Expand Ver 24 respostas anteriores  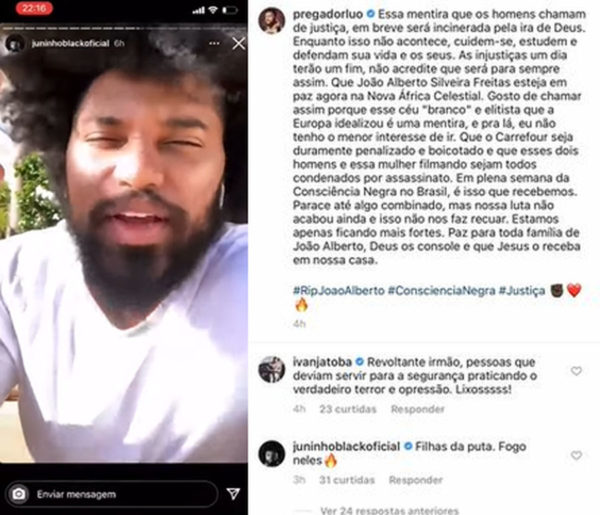point(389,510)
